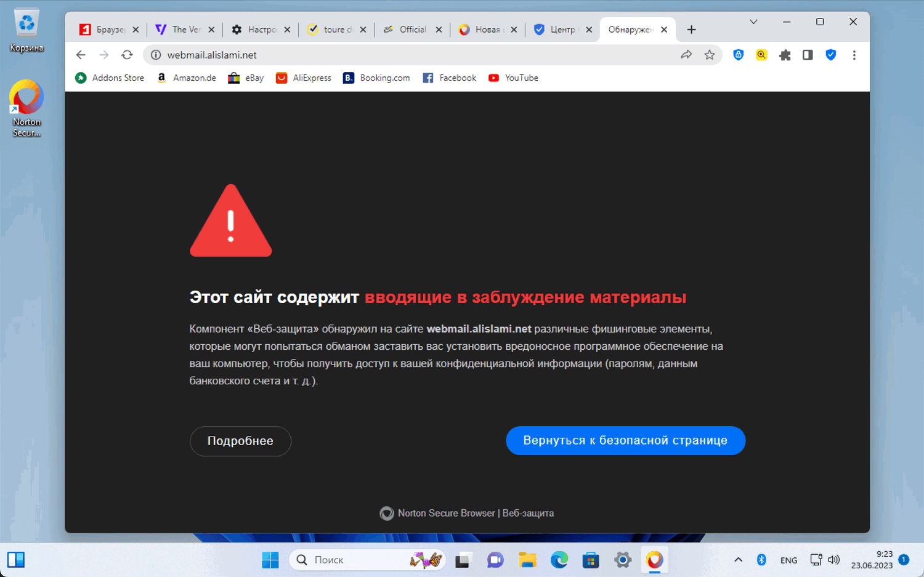Open the YouTube bookmark
924x577 pixels.
pos(513,78)
